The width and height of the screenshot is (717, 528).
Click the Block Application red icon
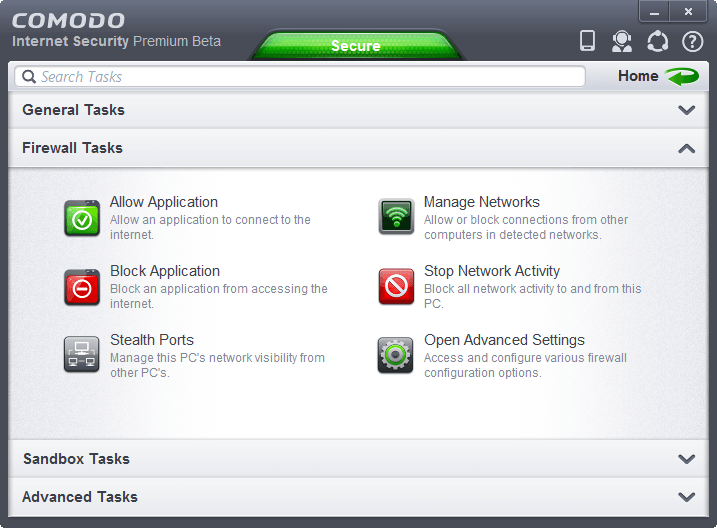point(82,287)
